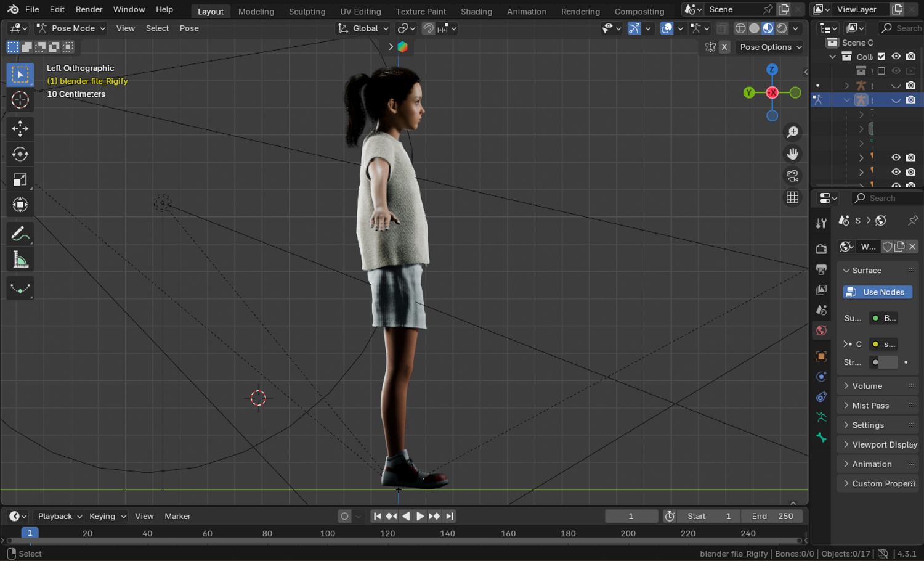Open the Pose Options dropdown
Screen dimensions: 924x561
(x=771, y=47)
